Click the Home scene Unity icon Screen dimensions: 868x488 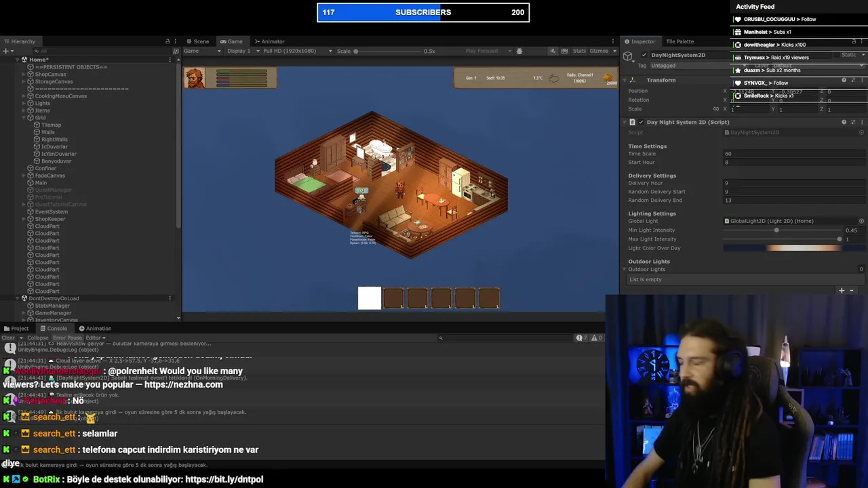coord(24,60)
